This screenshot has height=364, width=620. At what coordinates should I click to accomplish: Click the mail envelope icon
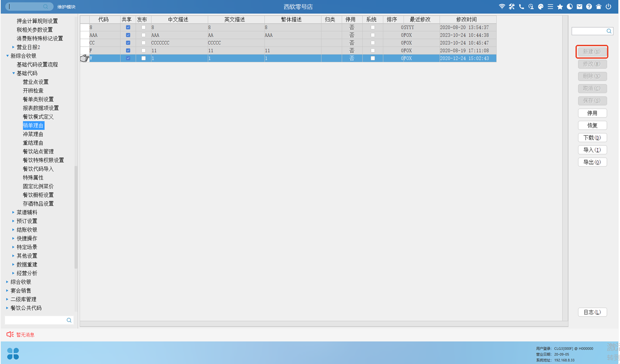pos(579,7)
